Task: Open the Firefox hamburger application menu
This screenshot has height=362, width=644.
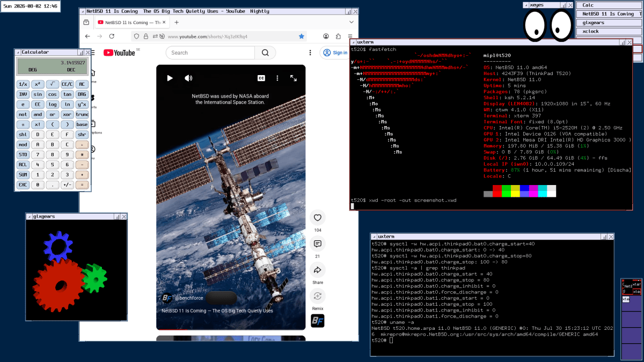Action: (351, 36)
